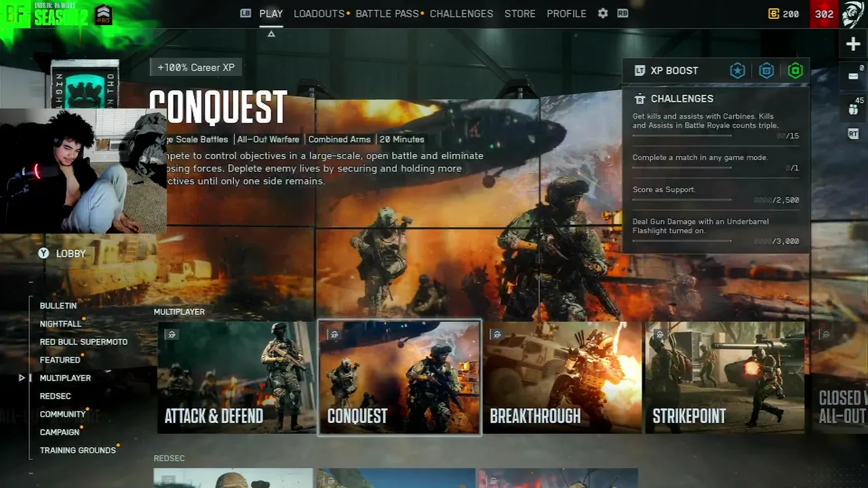Image resolution: width=868 pixels, height=488 pixels.
Task: Click the Carbines challenge progress bar
Action: tap(682, 136)
